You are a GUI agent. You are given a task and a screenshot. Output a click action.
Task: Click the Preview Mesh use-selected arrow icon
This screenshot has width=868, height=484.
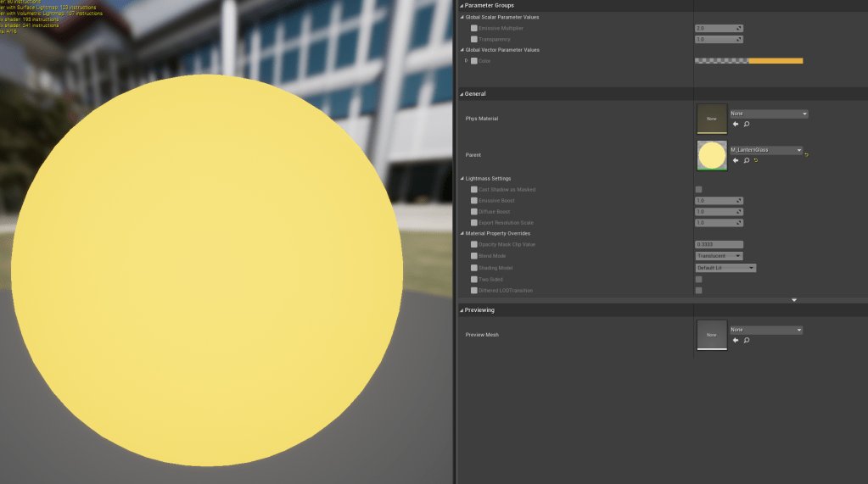[x=736, y=340]
